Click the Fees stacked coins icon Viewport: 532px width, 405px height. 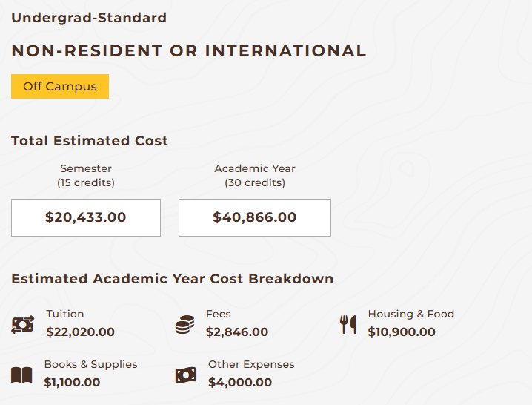coord(184,324)
